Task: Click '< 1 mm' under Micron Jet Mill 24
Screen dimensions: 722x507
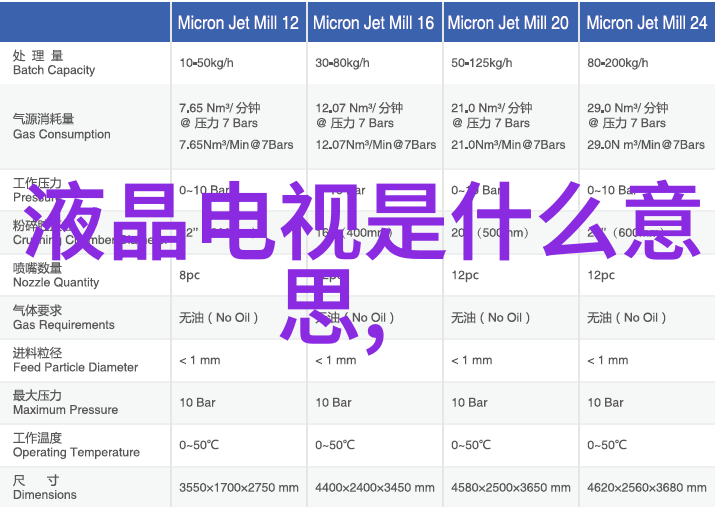Action: coord(608,361)
